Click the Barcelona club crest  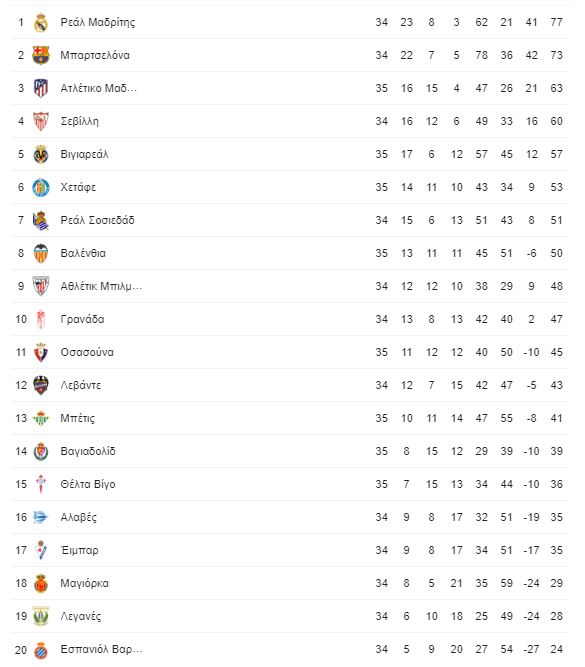click(41, 55)
